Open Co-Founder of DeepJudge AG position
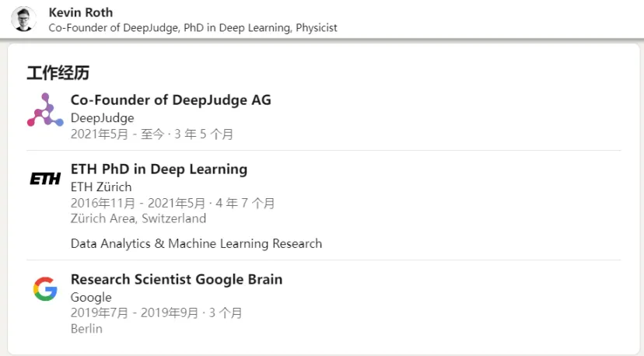Image resolution: width=644 pixels, height=356 pixels. tap(171, 99)
